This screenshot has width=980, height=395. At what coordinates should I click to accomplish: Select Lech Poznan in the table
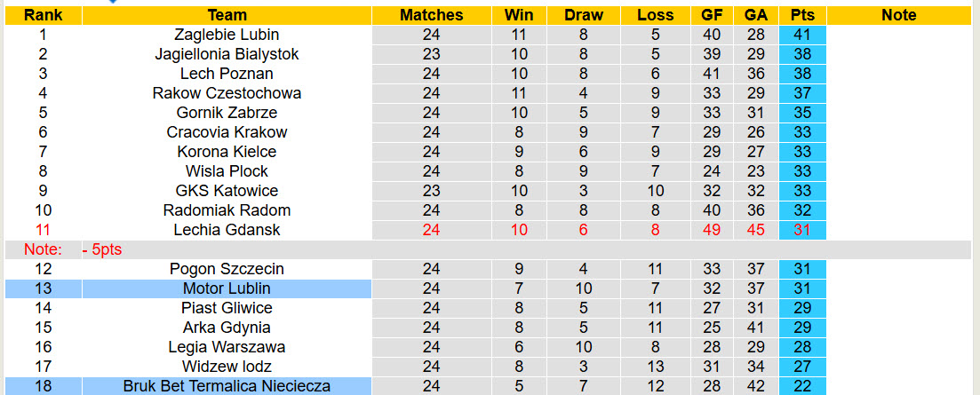click(227, 74)
